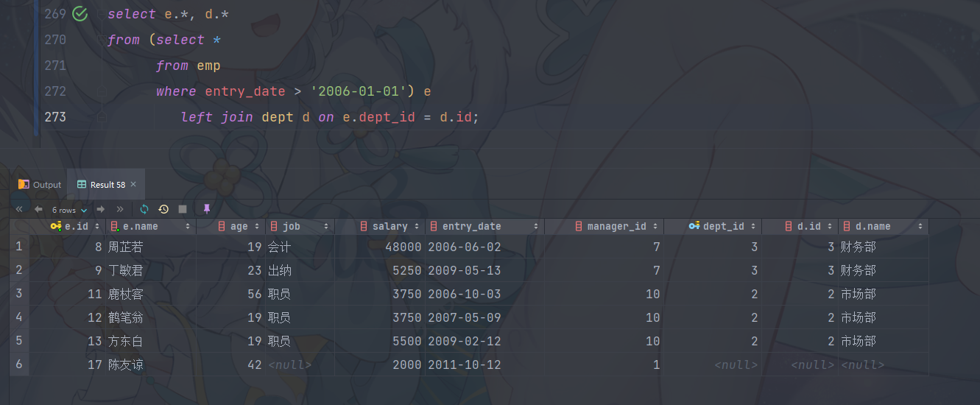Switch to the Output tab

tap(40, 185)
